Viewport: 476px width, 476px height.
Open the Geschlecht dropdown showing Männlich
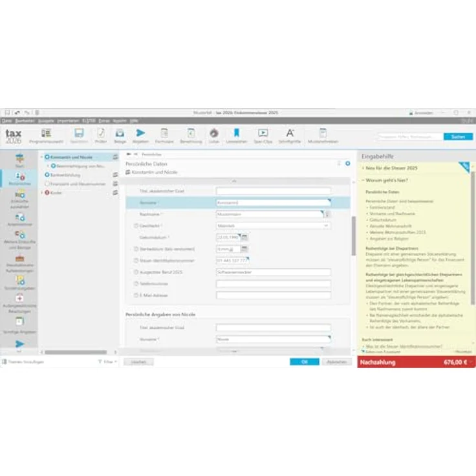[x=273, y=226]
